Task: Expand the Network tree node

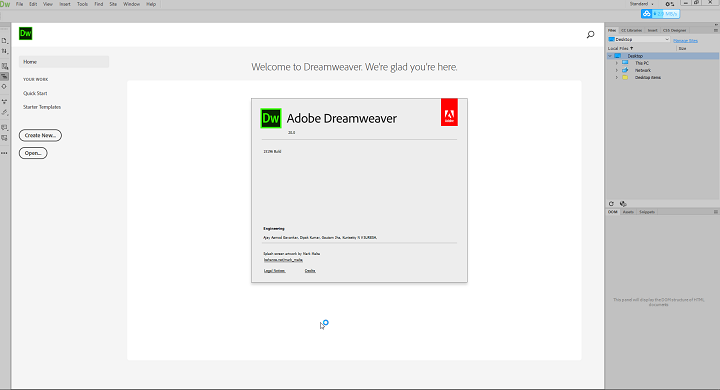Action: [617, 70]
